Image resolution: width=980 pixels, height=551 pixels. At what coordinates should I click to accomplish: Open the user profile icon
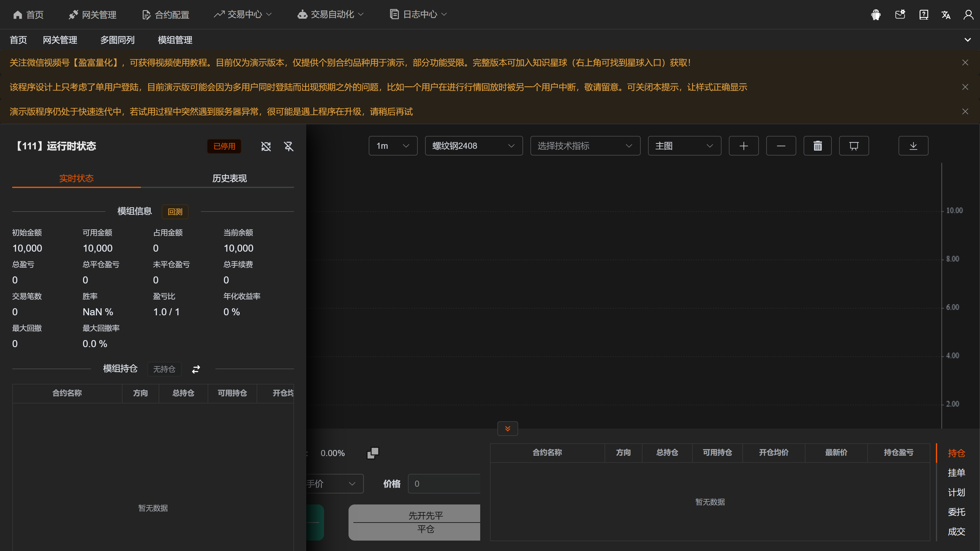click(968, 14)
